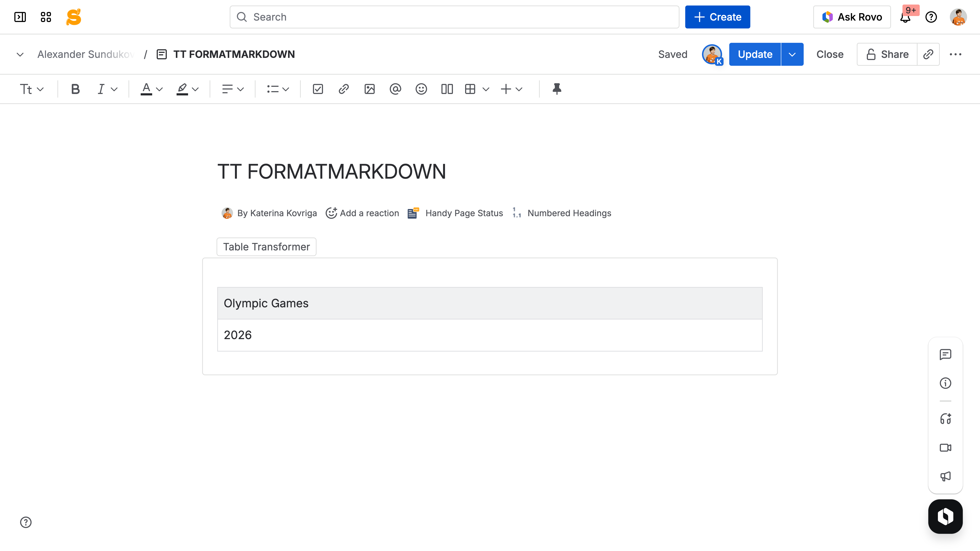Toggle bold formatting
This screenshot has width=980, height=551.
(75, 89)
